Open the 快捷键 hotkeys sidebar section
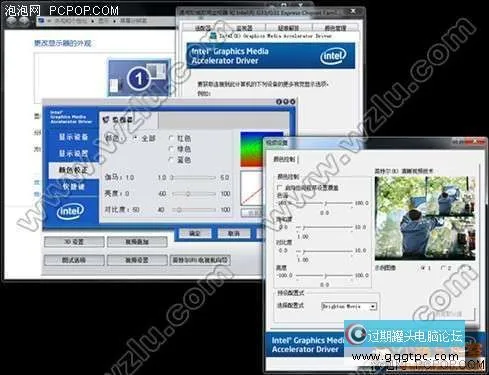Screen dimensions: 489x375 coord(73,187)
